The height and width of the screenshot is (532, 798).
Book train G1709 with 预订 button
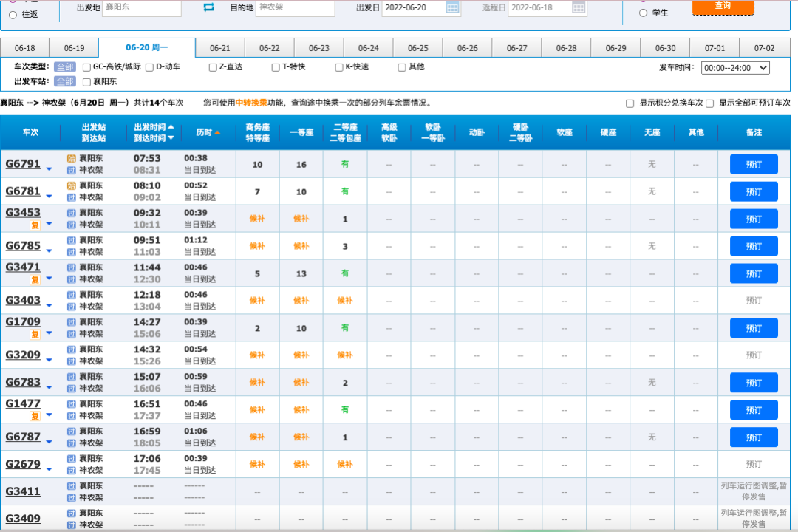click(x=754, y=328)
